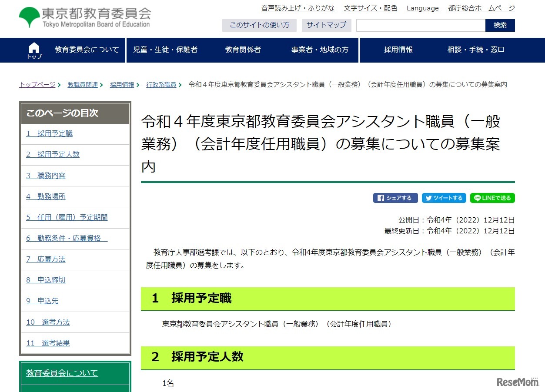Image resolution: width=545 pixels, height=392 pixels.
Task: Click inside the search input field
Action: coord(420,25)
